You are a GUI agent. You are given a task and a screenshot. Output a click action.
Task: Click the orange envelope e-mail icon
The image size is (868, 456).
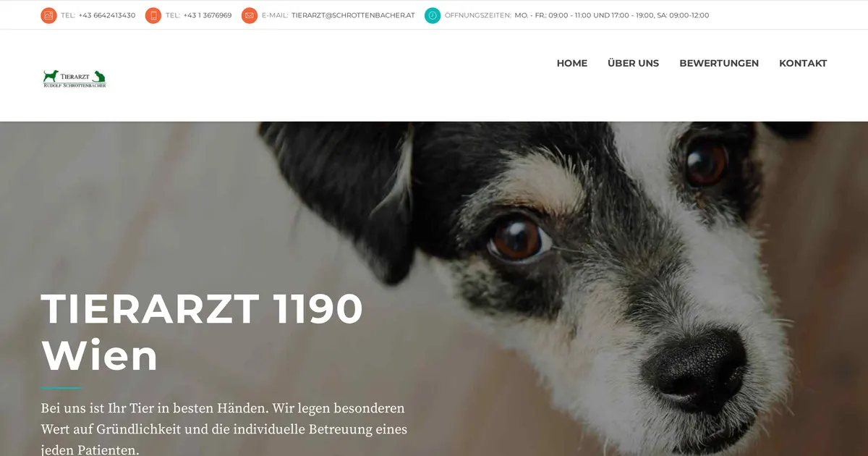[x=250, y=15]
